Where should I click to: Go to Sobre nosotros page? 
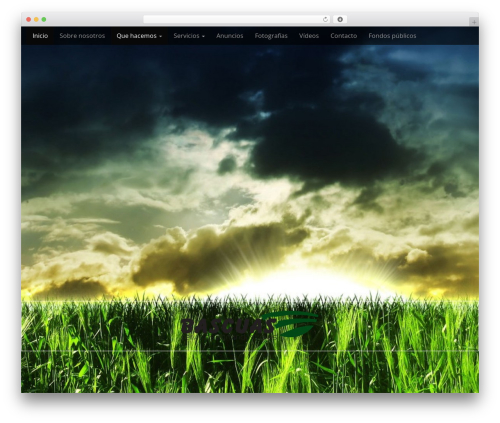click(82, 36)
